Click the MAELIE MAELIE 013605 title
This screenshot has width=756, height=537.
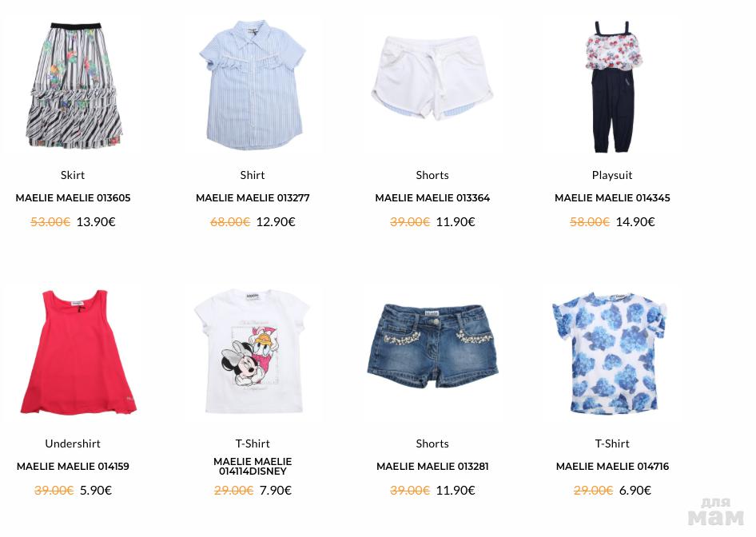coord(73,197)
